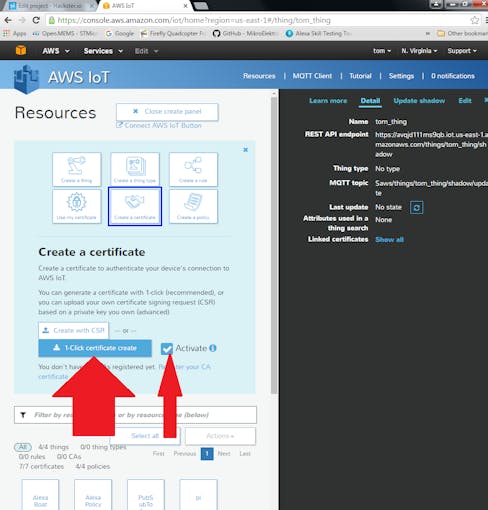Open the Tutorial link
Image resolution: width=488 pixels, height=510 pixels.
click(360, 76)
